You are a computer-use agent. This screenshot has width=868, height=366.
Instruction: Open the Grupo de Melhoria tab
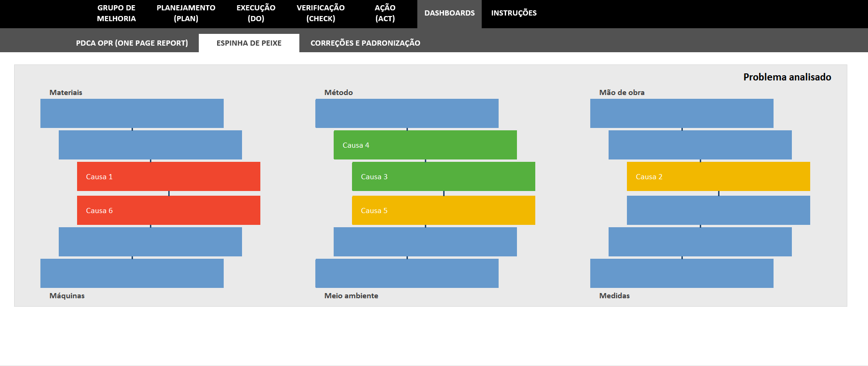[x=116, y=13]
